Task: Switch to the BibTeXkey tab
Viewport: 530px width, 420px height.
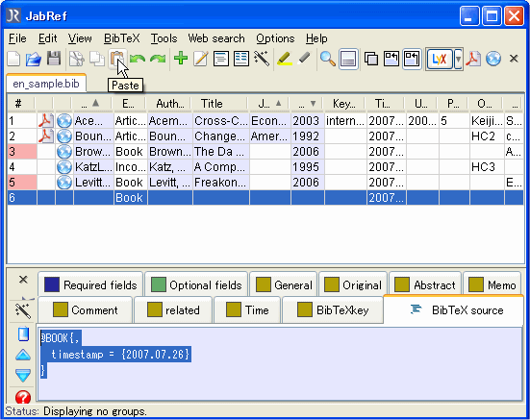Action: pos(333,309)
